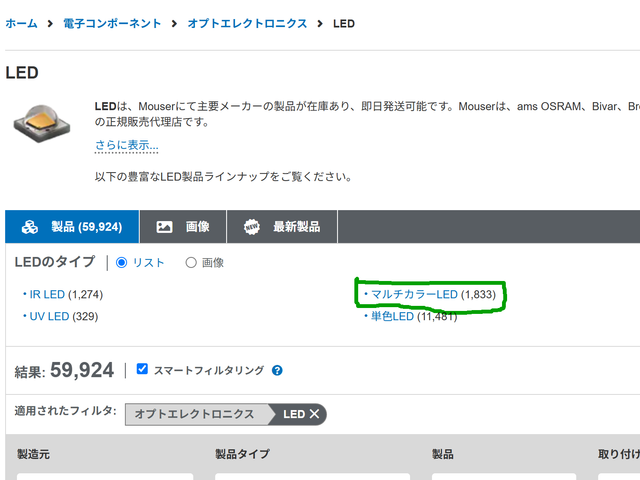
Task: Open the UV LED category link
Action: (49, 316)
